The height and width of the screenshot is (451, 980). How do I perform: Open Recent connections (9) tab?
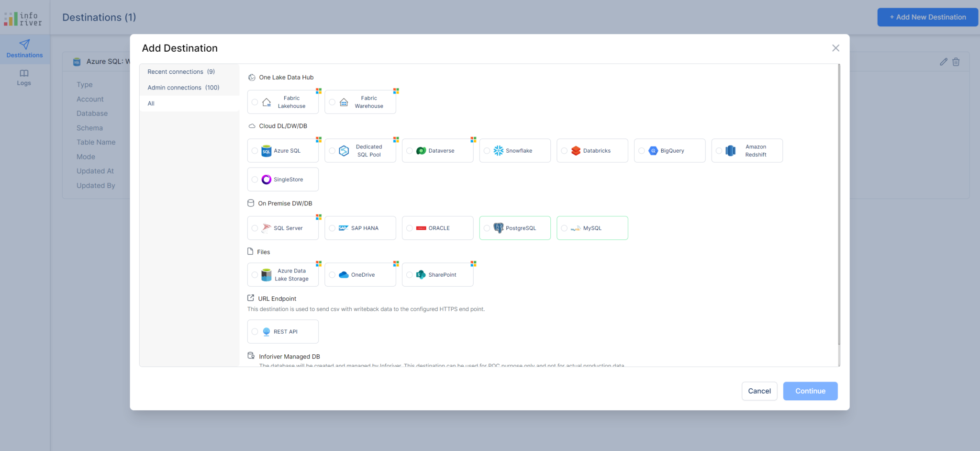click(181, 72)
